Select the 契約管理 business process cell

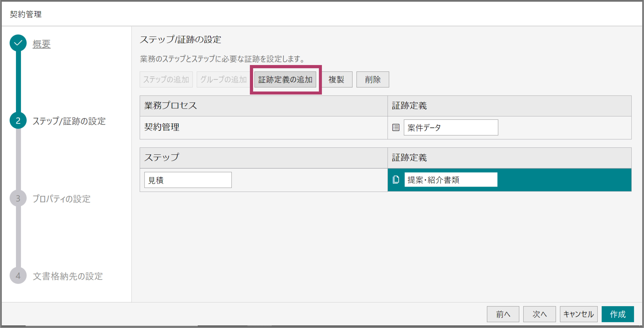264,128
